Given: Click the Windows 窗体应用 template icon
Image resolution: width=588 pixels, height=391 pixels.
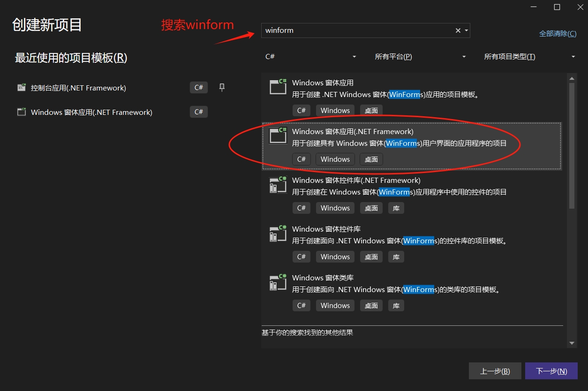Looking at the screenshot, I should [278, 87].
